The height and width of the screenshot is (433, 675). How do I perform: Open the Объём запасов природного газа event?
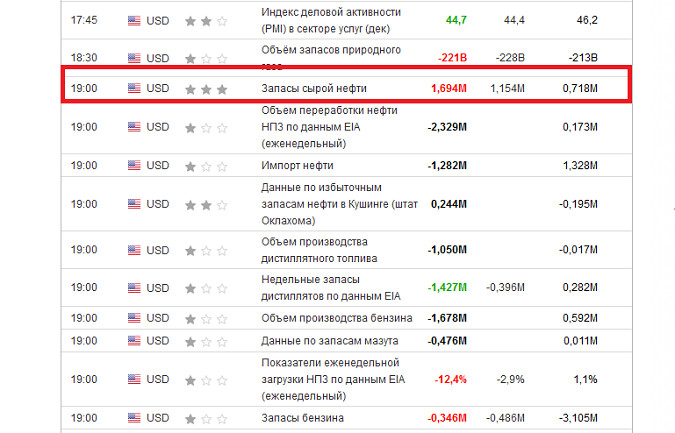(x=330, y=50)
